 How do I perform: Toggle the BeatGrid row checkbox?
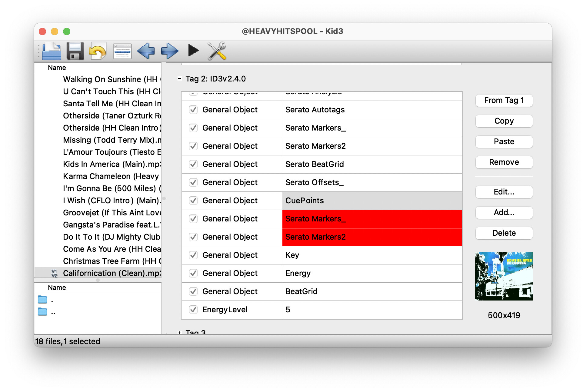coord(193,291)
